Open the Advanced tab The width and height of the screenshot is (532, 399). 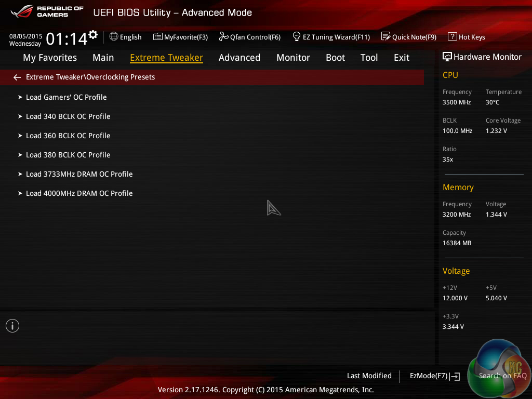239,58
